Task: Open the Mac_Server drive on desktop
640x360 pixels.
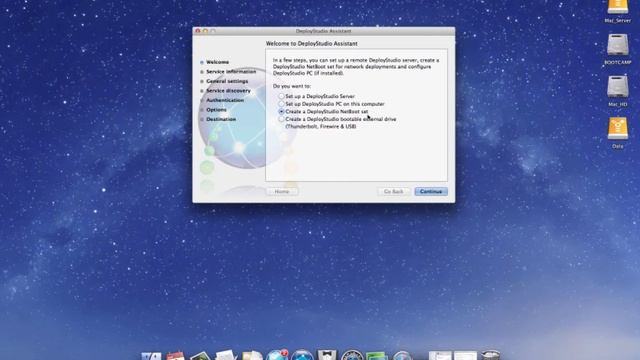Action: [618, 7]
